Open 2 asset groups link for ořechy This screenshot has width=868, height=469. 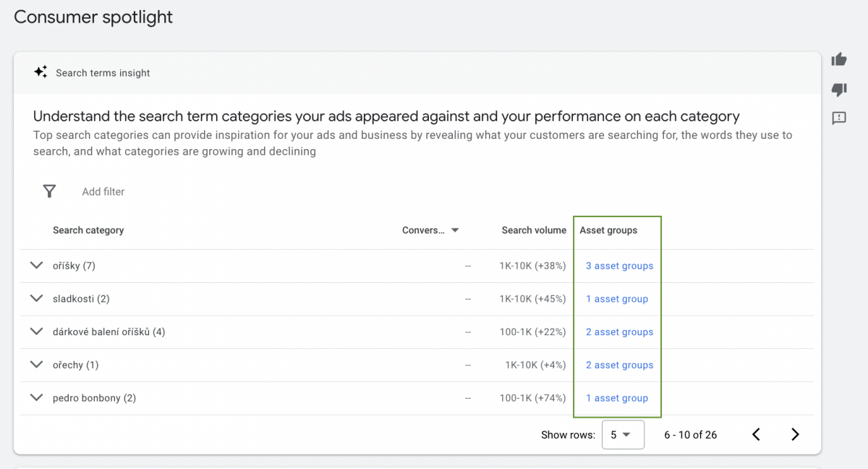click(619, 365)
